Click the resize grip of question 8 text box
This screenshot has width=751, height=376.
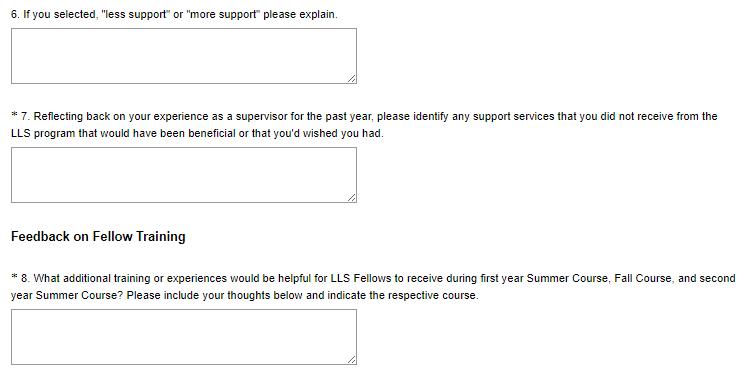click(352, 359)
